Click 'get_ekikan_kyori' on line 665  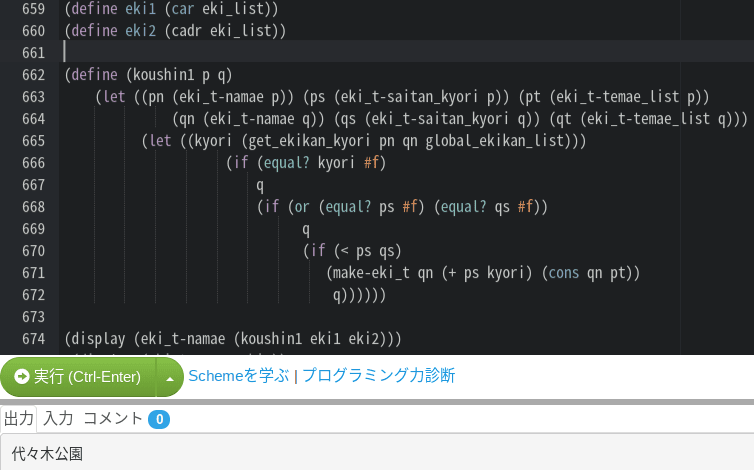tap(310, 141)
